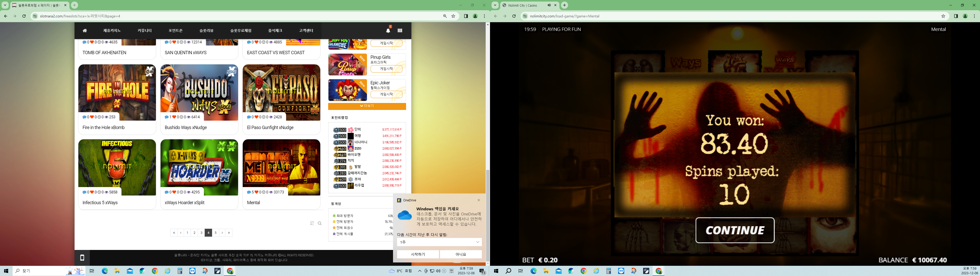Bookmark the Nolimit City page with star icon
The height and width of the screenshot is (276, 980).
click(943, 16)
